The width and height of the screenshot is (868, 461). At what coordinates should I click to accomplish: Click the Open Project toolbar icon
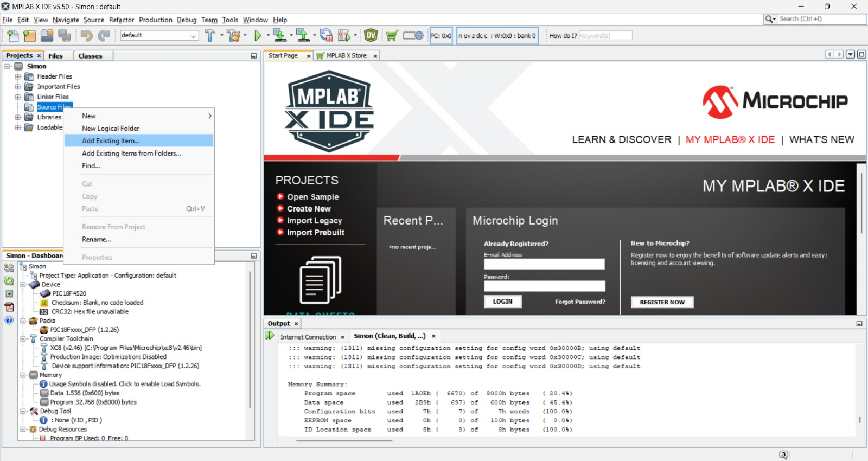[x=47, y=36]
